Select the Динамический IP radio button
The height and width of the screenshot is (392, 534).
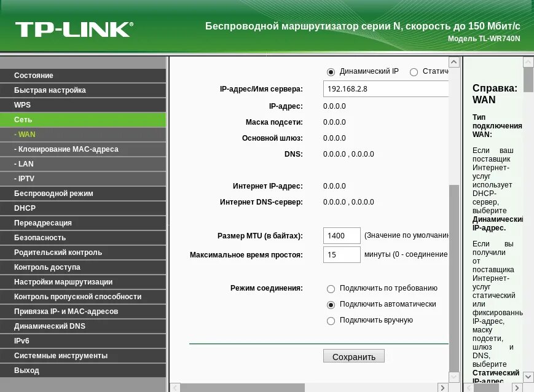[x=331, y=72]
